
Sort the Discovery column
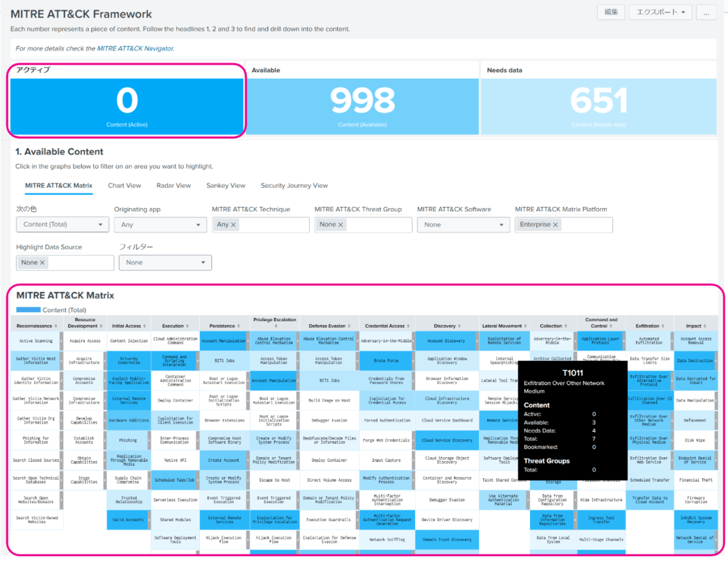459,326
